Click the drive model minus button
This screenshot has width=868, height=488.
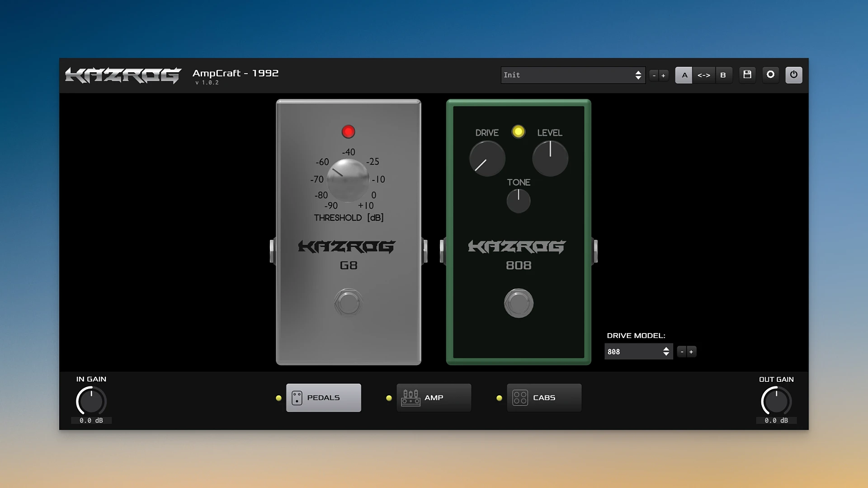[x=681, y=352]
